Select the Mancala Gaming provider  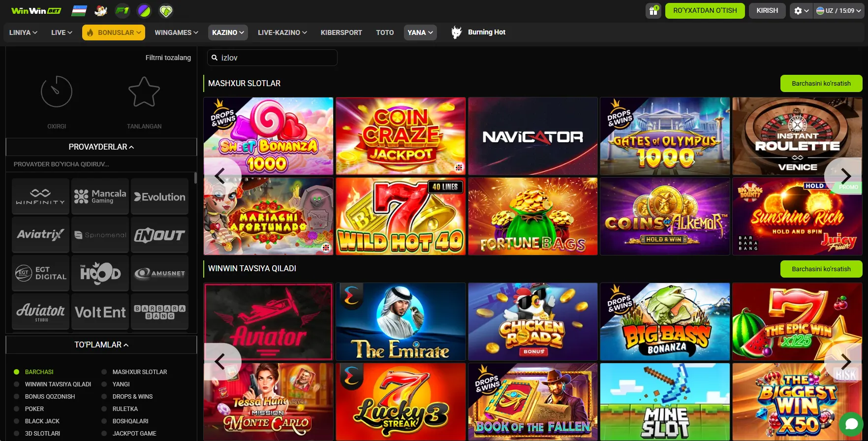coord(100,196)
